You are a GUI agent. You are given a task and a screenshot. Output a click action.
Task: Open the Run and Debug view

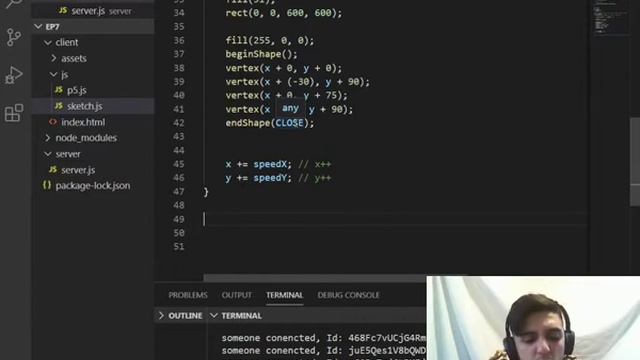(13, 75)
